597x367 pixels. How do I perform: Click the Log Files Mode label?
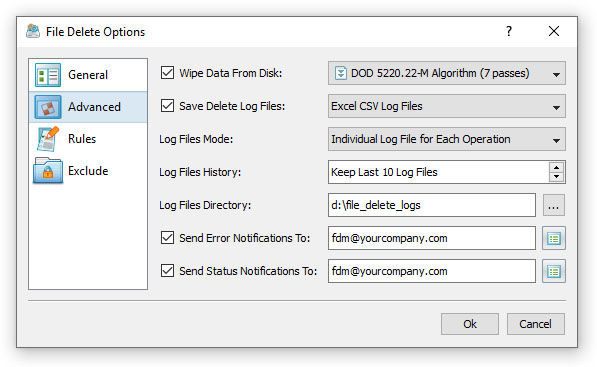[196, 139]
